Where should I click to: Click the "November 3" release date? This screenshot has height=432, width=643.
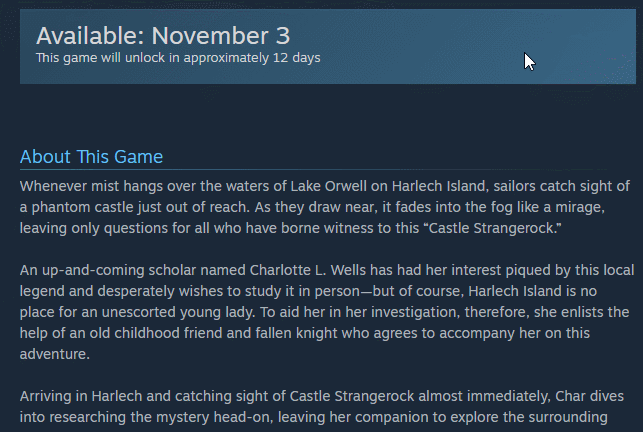coord(221,36)
